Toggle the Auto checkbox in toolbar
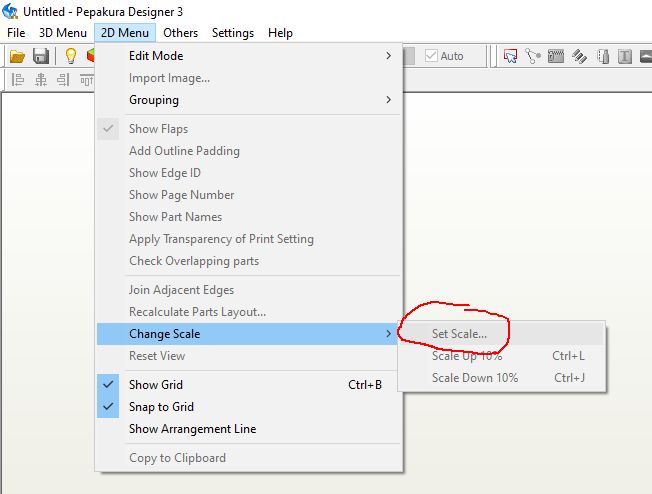The image size is (652, 494). (x=432, y=56)
